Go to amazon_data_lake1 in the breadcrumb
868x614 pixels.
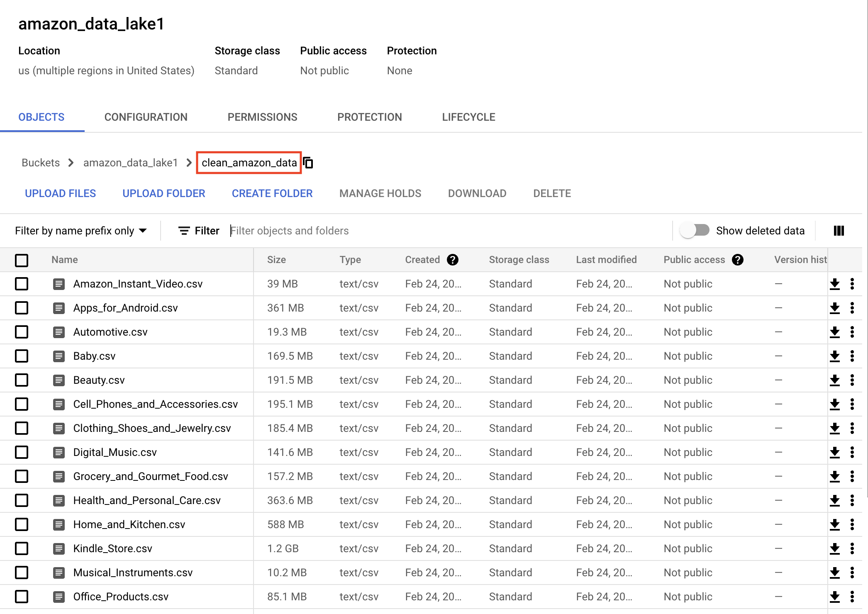click(x=130, y=163)
